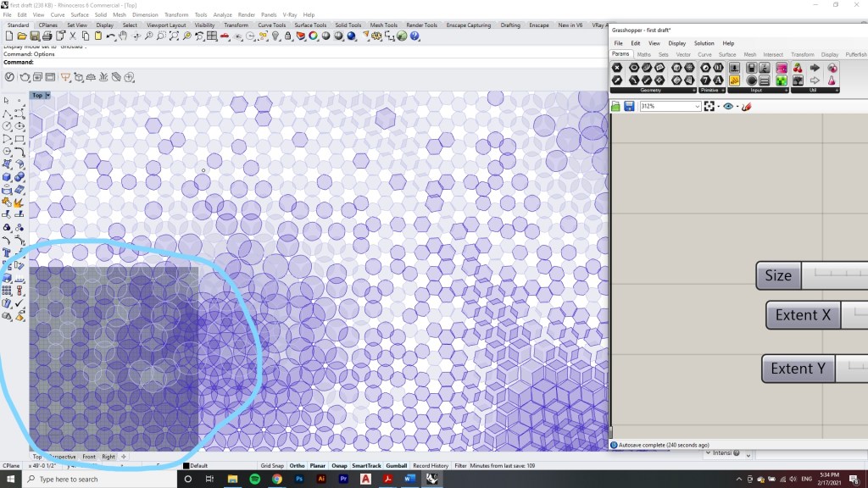
Task: Open the Rhino help question-mark icon
Action: 415,36
